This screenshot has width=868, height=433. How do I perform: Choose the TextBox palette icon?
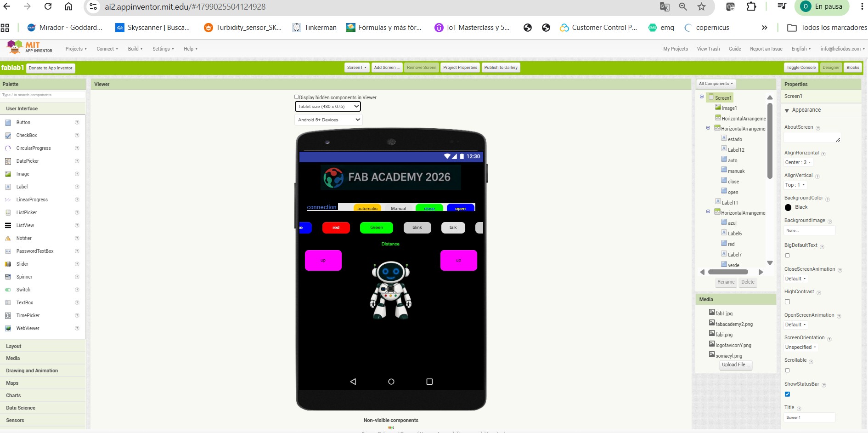8,302
